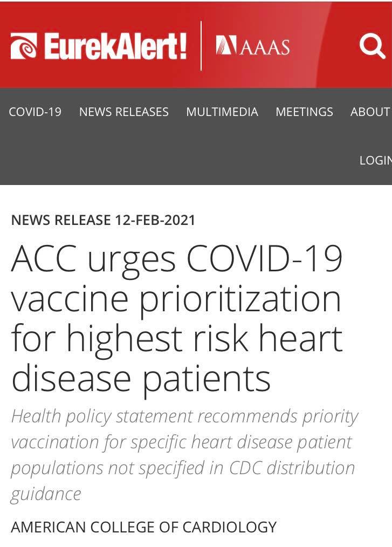The height and width of the screenshot is (547, 392).
Task: Open the COVID-19 nav section
Action: pyautogui.click(x=35, y=112)
